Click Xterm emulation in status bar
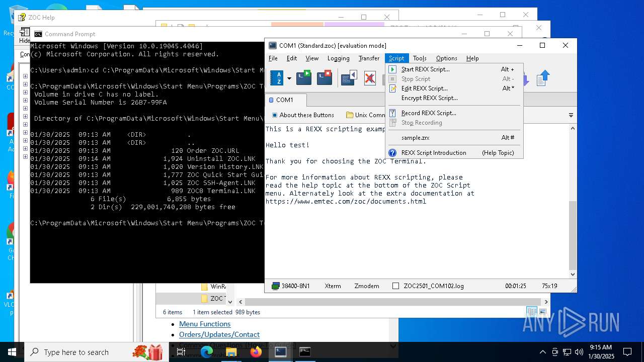The width and height of the screenshot is (644, 362). [x=333, y=286]
